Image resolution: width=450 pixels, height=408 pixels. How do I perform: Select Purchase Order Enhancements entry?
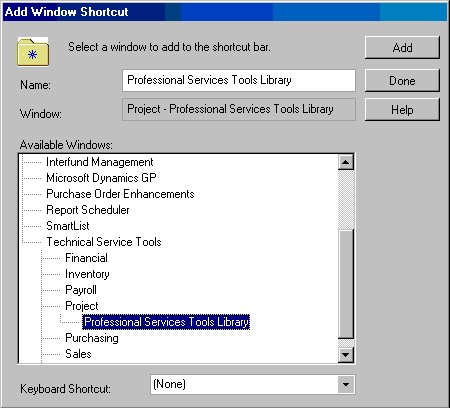click(x=120, y=194)
